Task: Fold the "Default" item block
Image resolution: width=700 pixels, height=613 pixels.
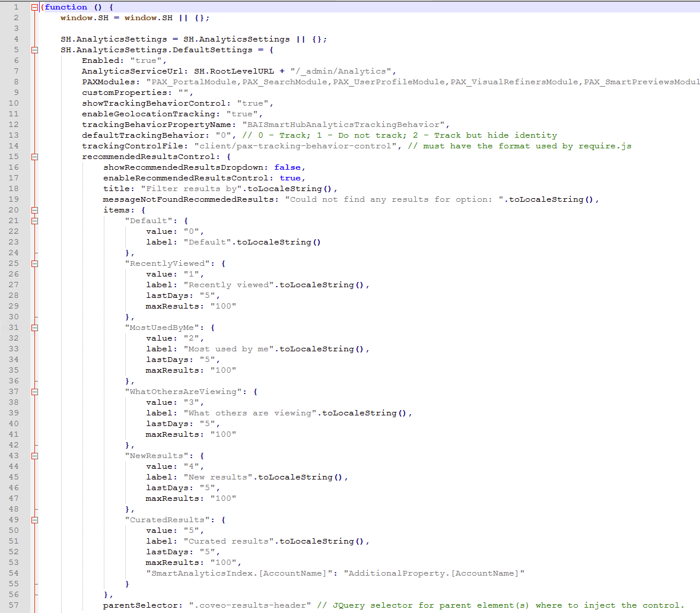Action: (x=34, y=221)
